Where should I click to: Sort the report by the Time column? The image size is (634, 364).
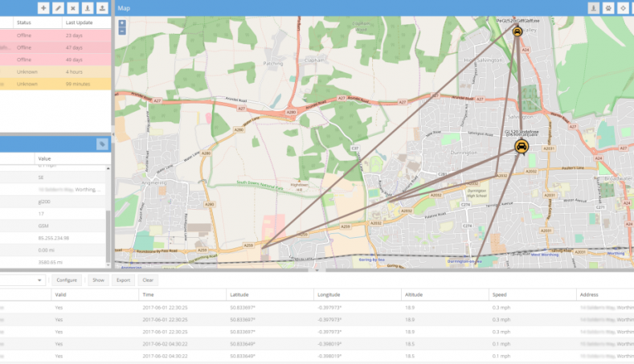click(x=182, y=294)
